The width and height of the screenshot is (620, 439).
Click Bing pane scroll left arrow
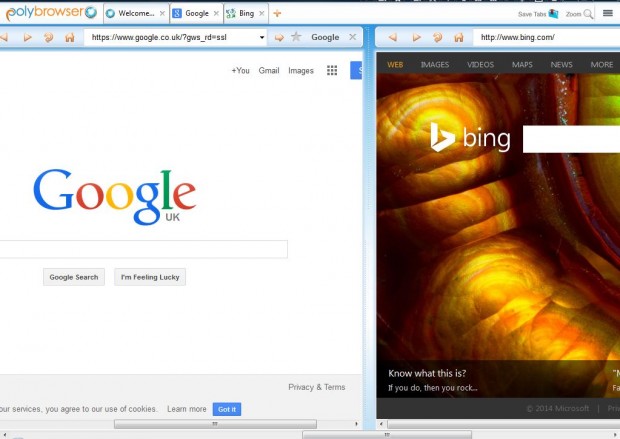[x=381, y=424]
